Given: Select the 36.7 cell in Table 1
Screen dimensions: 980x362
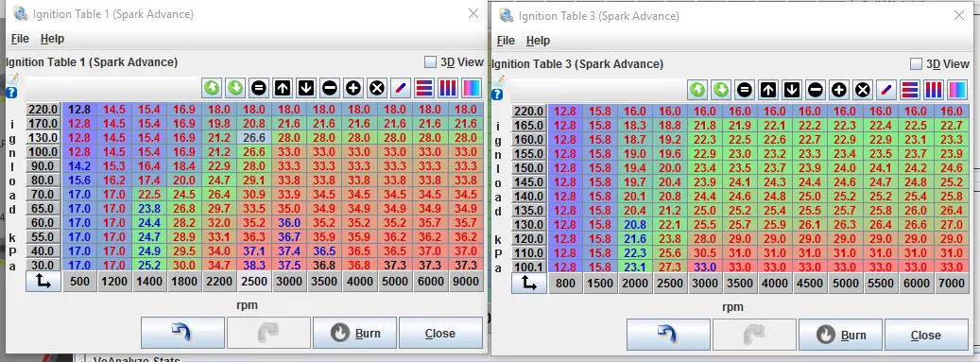Looking at the screenshot, I should [289, 236].
